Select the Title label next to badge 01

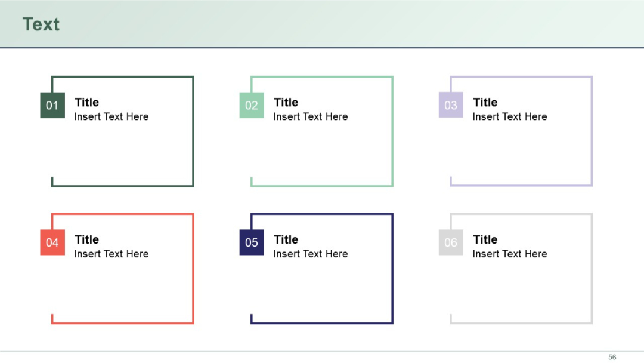click(x=86, y=102)
